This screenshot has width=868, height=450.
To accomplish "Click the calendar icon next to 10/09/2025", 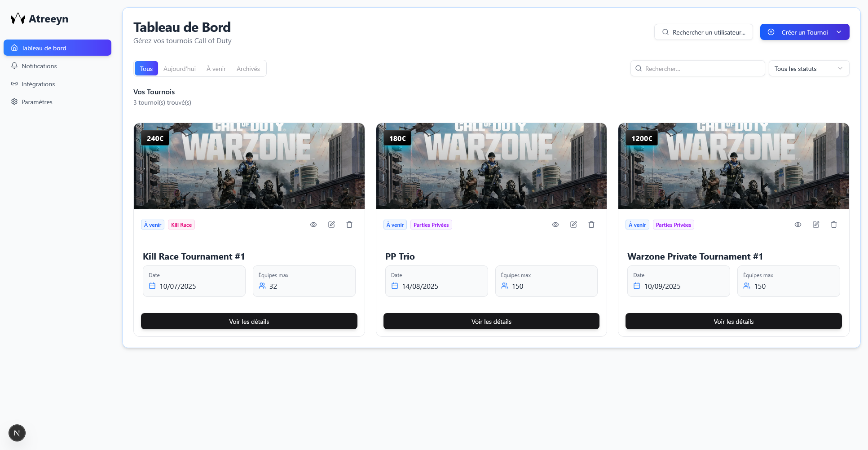I will 637,286.
